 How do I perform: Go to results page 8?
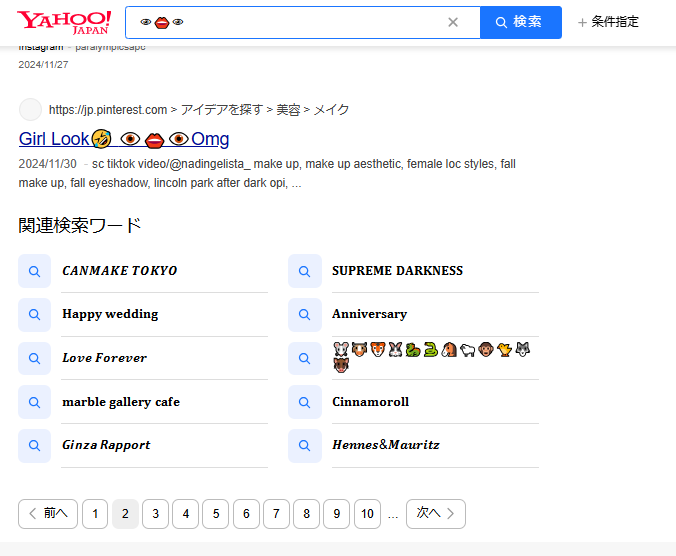[x=307, y=514]
